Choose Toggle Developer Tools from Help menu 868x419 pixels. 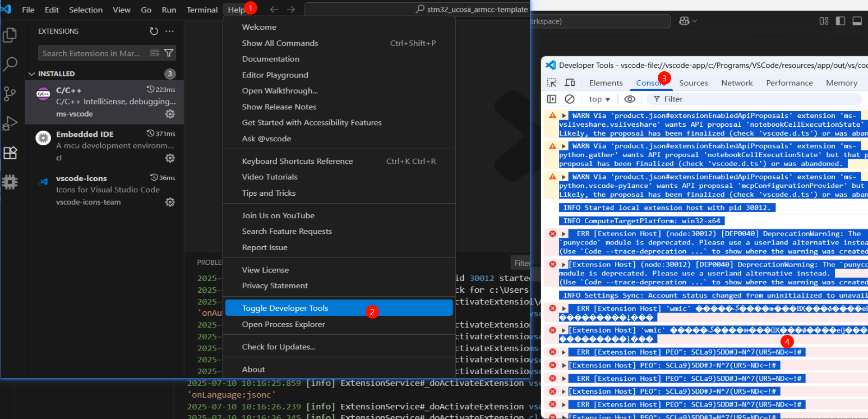tap(339, 308)
